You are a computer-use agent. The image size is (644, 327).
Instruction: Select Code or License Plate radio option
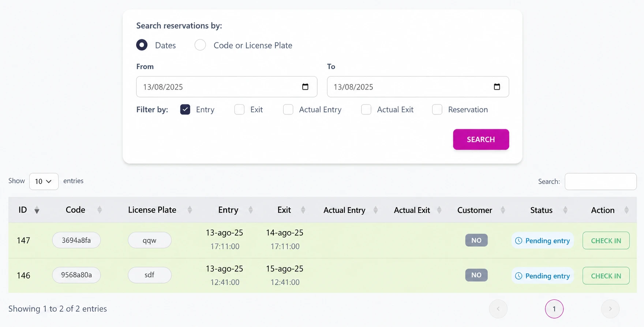tap(200, 45)
